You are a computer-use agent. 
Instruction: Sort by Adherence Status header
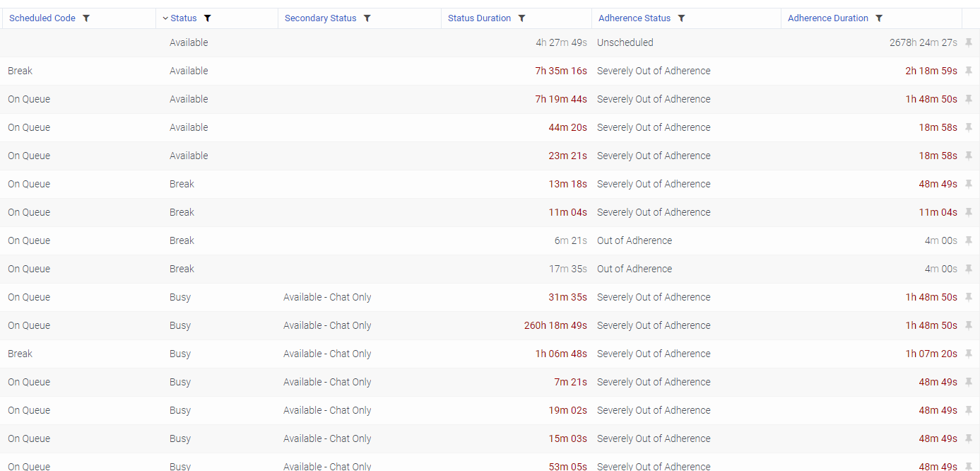634,18
